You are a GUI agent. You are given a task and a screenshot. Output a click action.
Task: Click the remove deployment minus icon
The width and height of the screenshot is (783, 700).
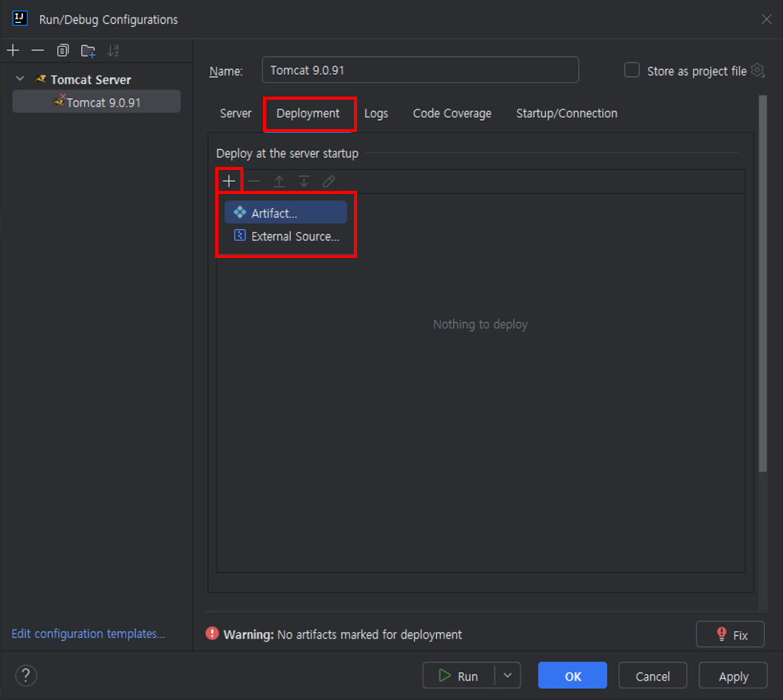click(254, 181)
